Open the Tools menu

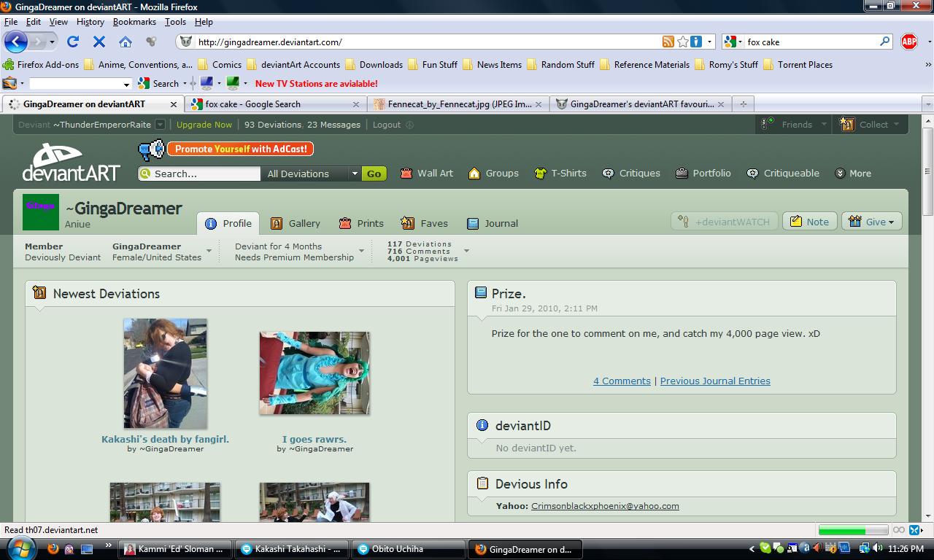pyautogui.click(x=175, y=22)
